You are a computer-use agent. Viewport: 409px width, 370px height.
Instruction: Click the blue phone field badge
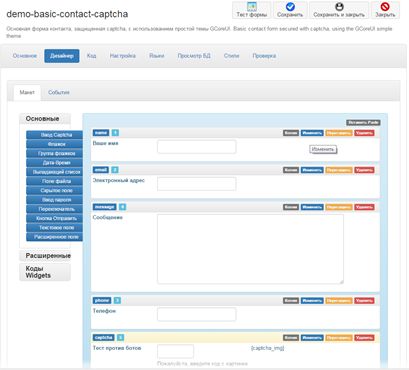(102, 300)
